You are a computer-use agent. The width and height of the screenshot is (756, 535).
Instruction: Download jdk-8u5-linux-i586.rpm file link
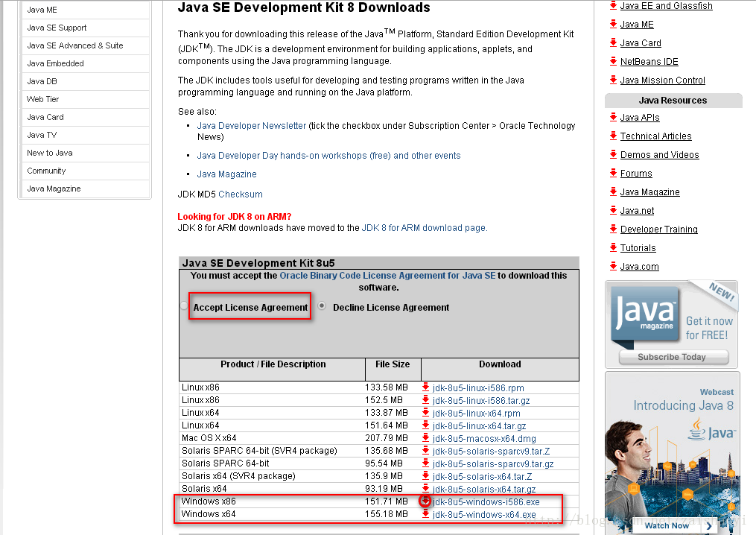(x=478, y=388)
